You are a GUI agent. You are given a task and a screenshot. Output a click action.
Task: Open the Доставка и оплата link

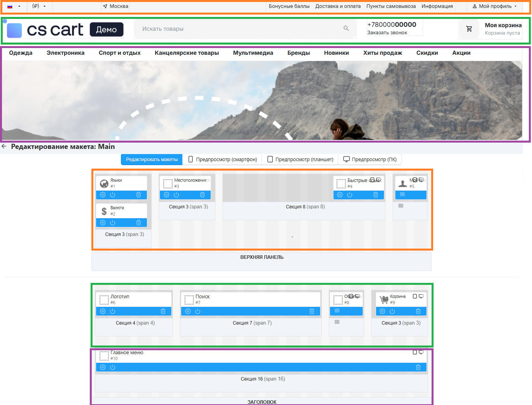pos(338,6)
